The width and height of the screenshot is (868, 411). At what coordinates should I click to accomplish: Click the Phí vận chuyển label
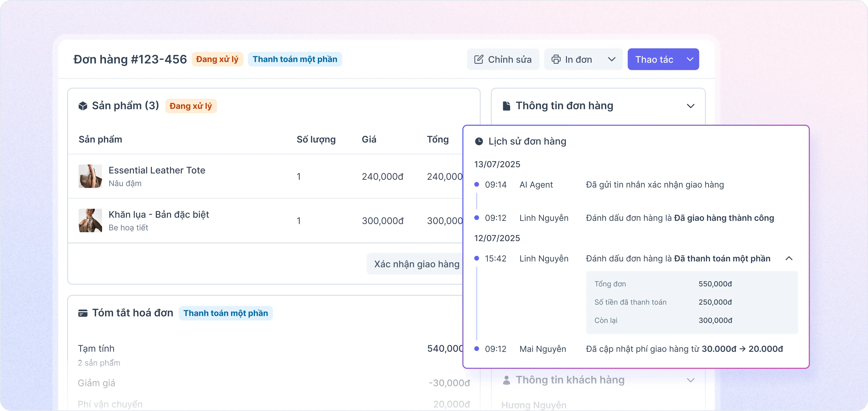[110, 404]
